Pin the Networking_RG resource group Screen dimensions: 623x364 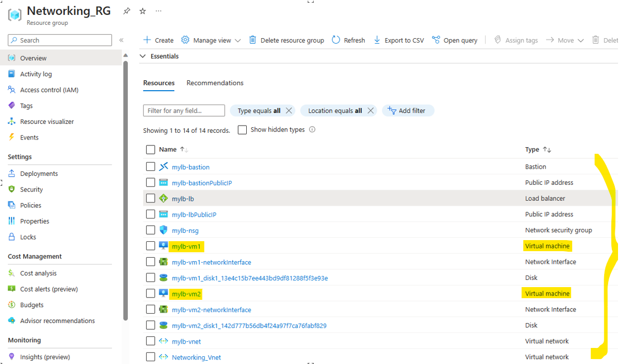(x=127, y=11)
